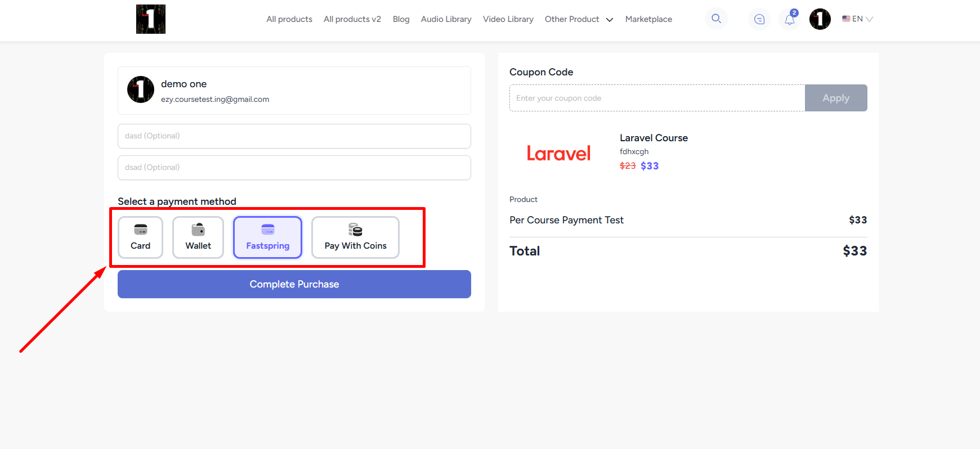
Task: Click the Laravel course thumbnail
Action: (558, 153)
